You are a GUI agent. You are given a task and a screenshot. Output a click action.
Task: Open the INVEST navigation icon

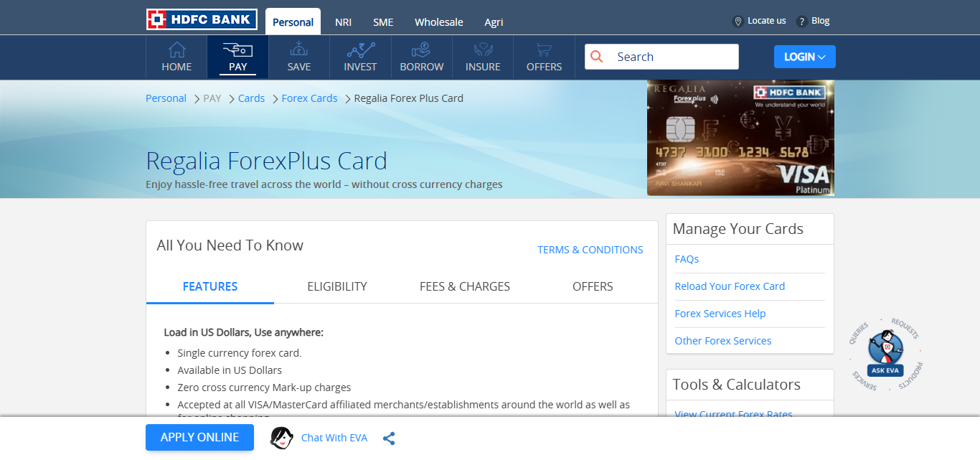pos(360,50)
